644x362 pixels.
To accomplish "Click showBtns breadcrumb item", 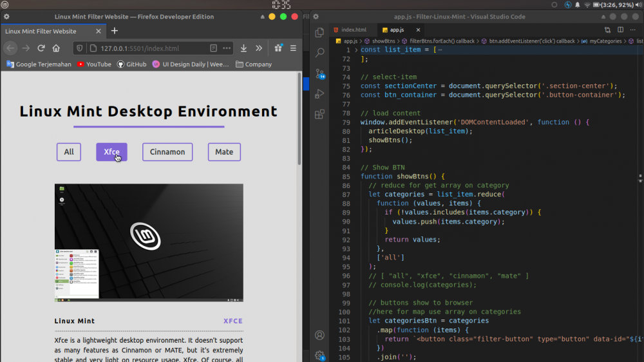I will 380,41.
